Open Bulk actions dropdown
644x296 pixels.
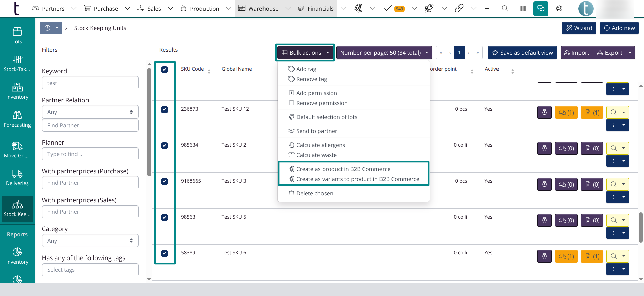[305, 53]
